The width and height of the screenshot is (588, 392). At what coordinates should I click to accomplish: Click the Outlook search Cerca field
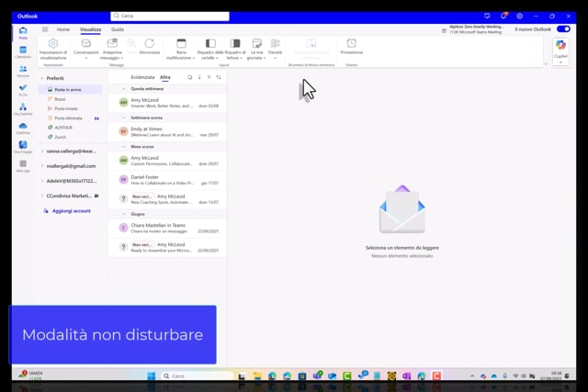pyautogui.click(x=170, y=16)
